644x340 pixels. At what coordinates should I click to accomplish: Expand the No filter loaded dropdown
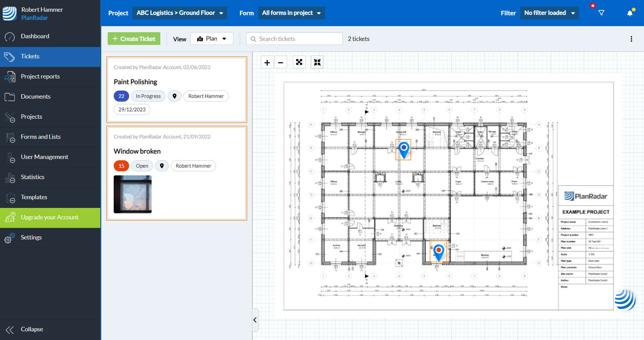pos(549,13)
